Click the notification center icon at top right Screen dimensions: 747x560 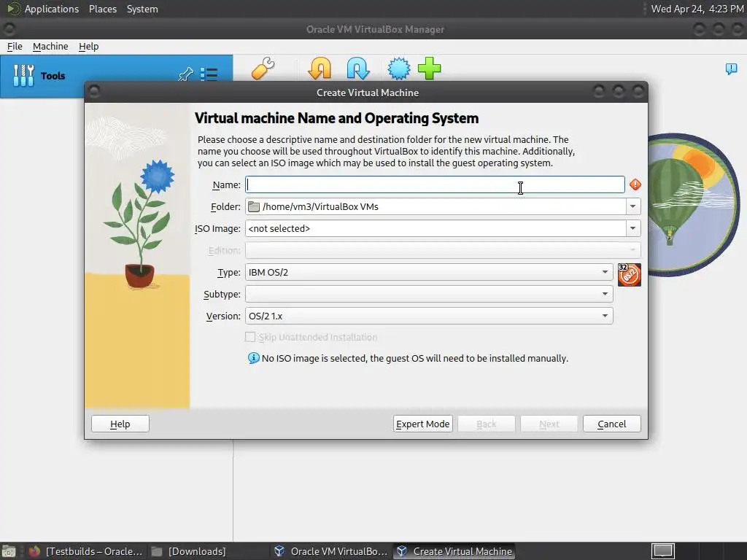pyautogui.click(x=731, y=69)
